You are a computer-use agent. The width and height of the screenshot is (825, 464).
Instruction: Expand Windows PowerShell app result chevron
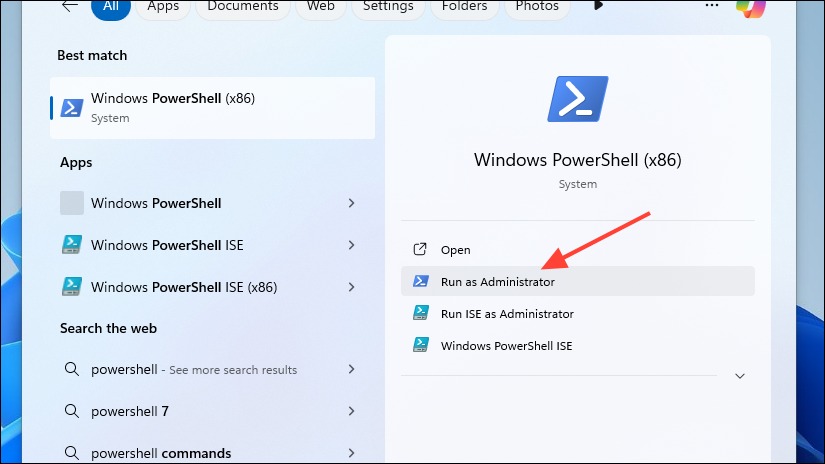(x=351, y=203)
